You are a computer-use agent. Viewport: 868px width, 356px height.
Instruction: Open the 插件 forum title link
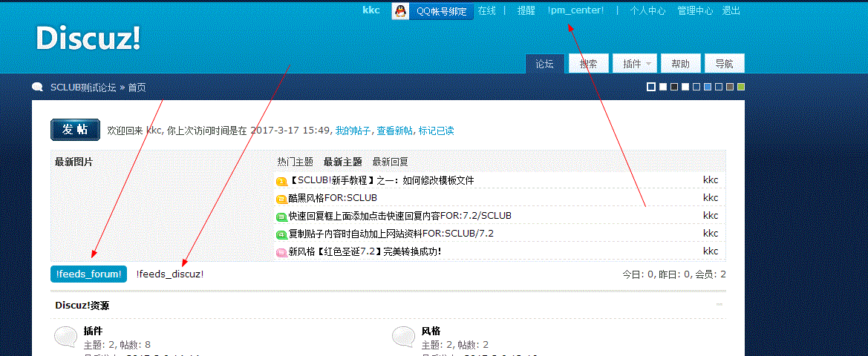click(x=93, y=331)
